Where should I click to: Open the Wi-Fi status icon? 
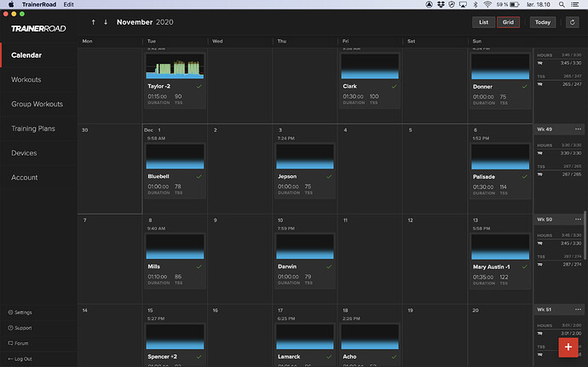point(487,4)
